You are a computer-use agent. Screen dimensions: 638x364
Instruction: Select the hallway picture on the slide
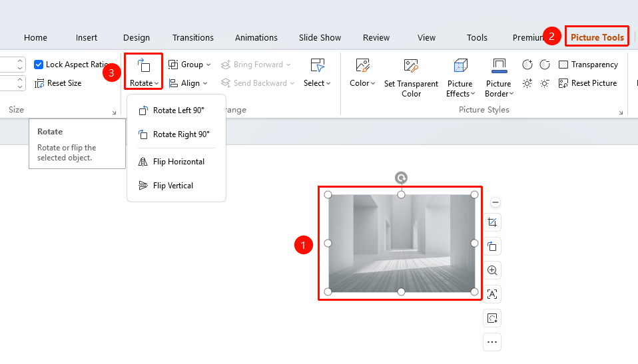pyautogui.click(x=401, y=243)
